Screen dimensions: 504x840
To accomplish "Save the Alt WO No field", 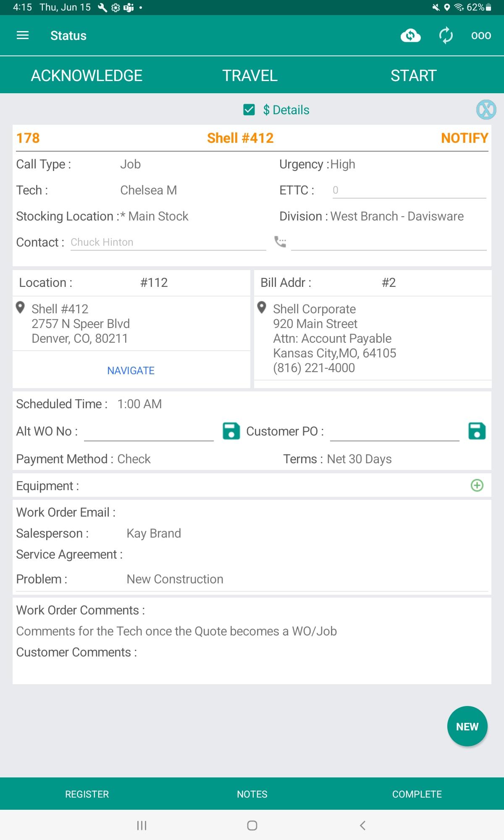I will point(231,431).
